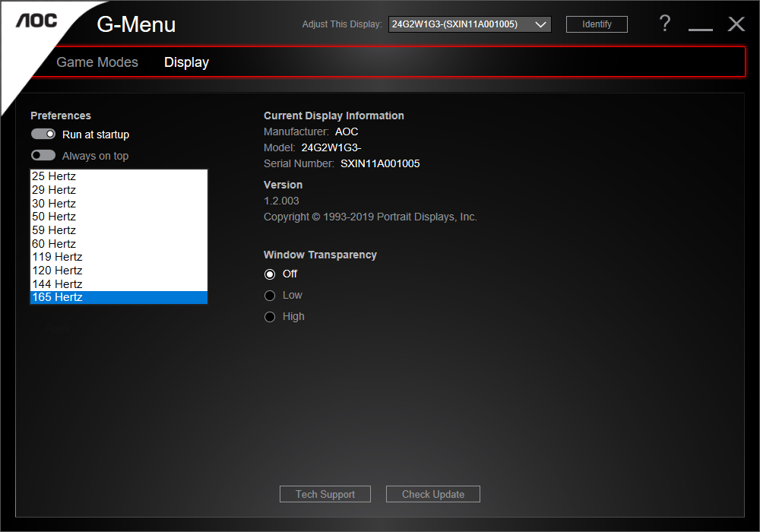Select High window transparency

(270, 317)
